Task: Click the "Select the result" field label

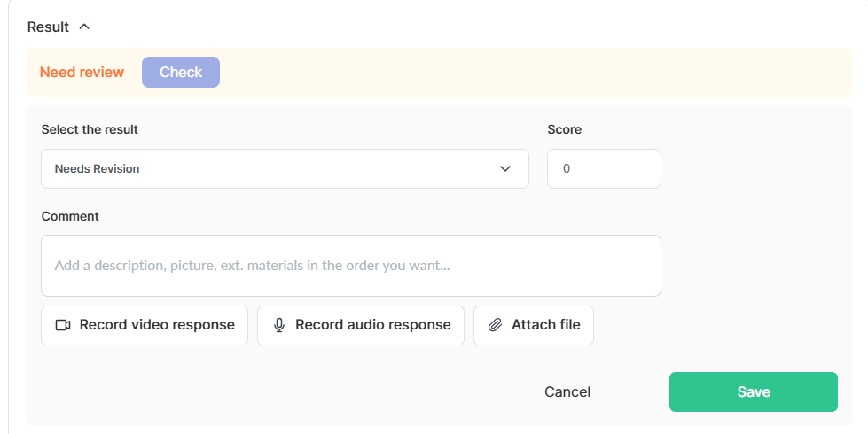Action: click(90, 129)
